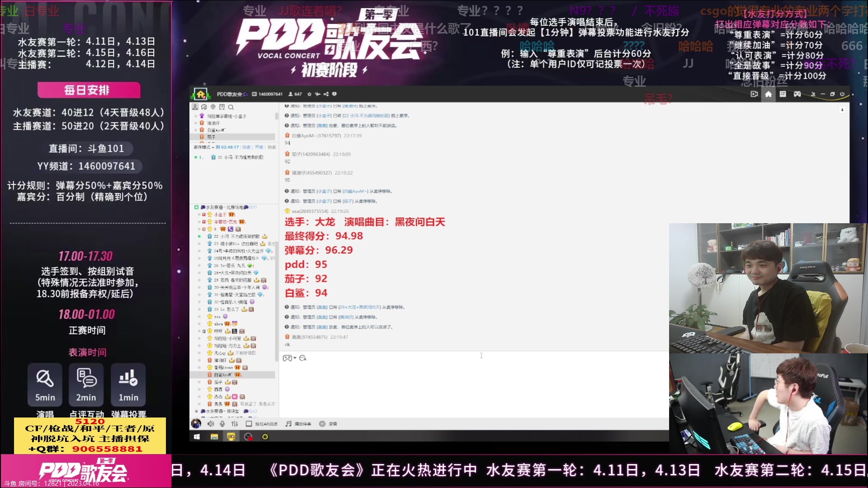Viewport: 868px width, 488px height.
Task: Click the record circle icon
Action: coord(322,424)
